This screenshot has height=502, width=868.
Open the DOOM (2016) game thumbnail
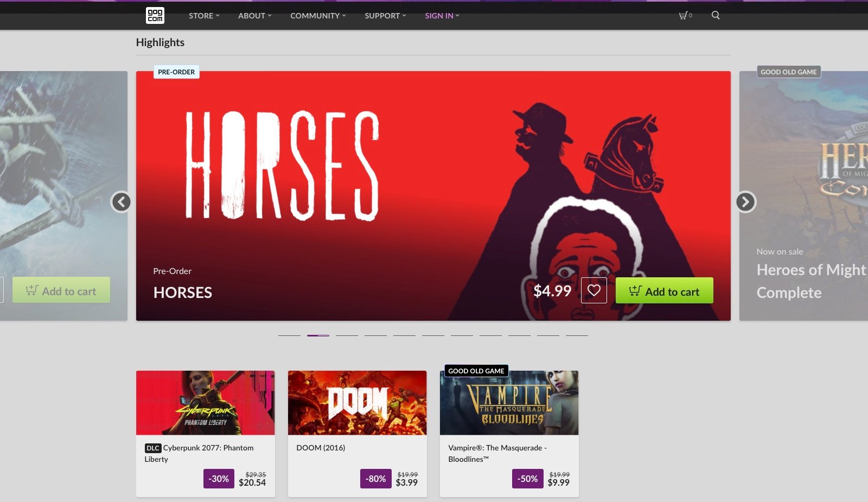358,403
